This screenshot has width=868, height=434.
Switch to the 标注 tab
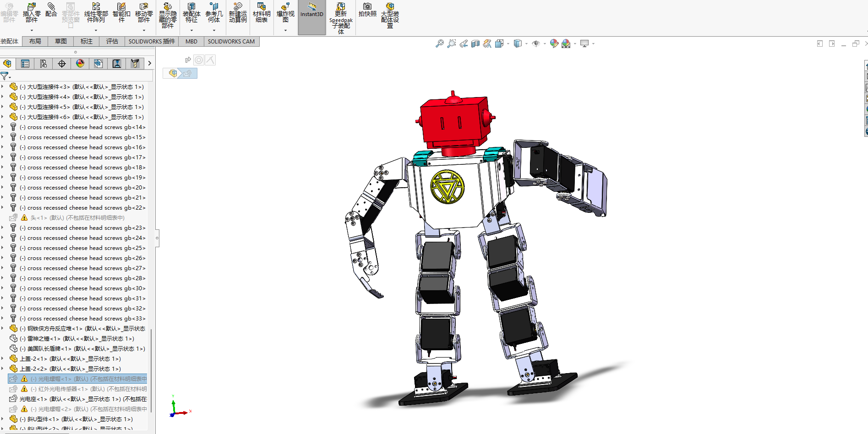87,41
